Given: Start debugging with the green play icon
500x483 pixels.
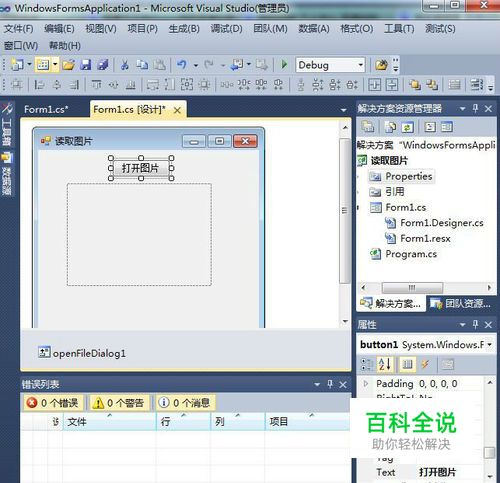Looking at the screenshot, I should pyautogui.click(x=284, y=64).
